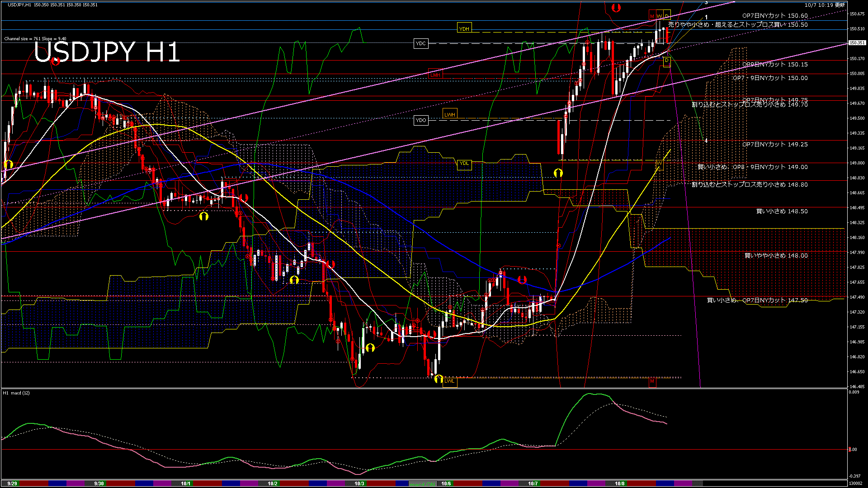Click the current price tag 150.351

[857, 43]
